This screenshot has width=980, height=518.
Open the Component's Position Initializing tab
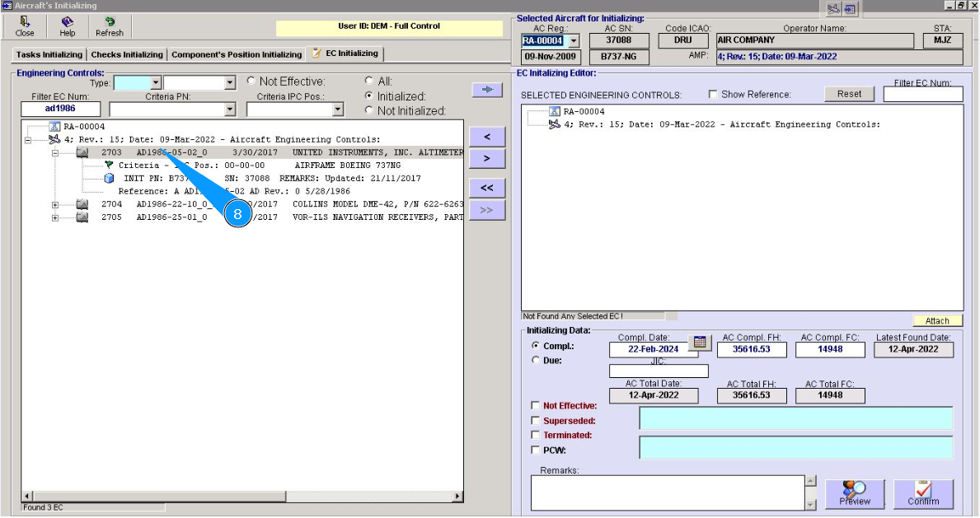237,54
